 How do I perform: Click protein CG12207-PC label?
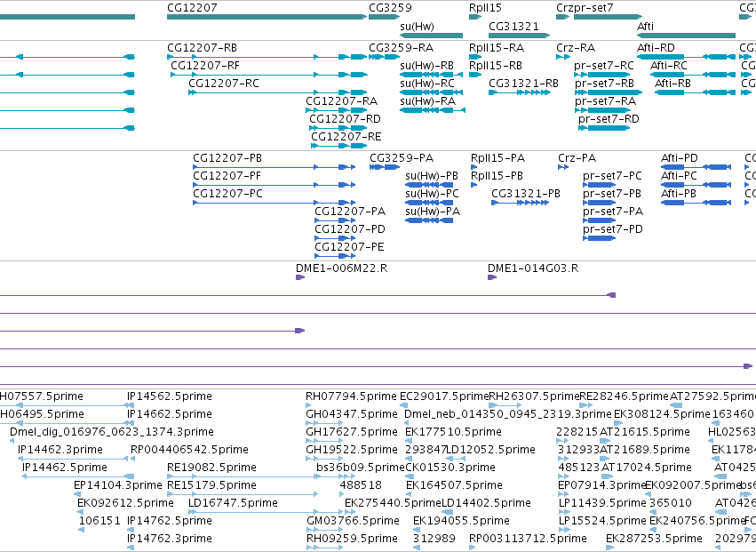[227, 194]
